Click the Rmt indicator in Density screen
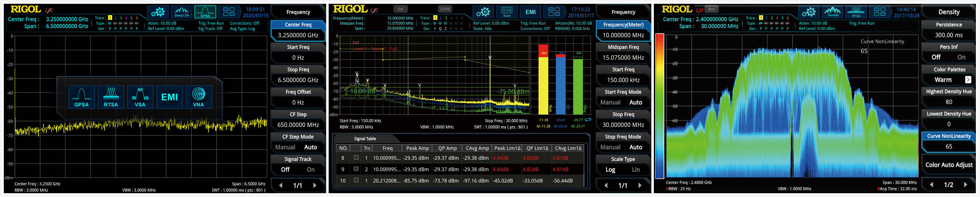The image size is (980, 197). point(712,9)
